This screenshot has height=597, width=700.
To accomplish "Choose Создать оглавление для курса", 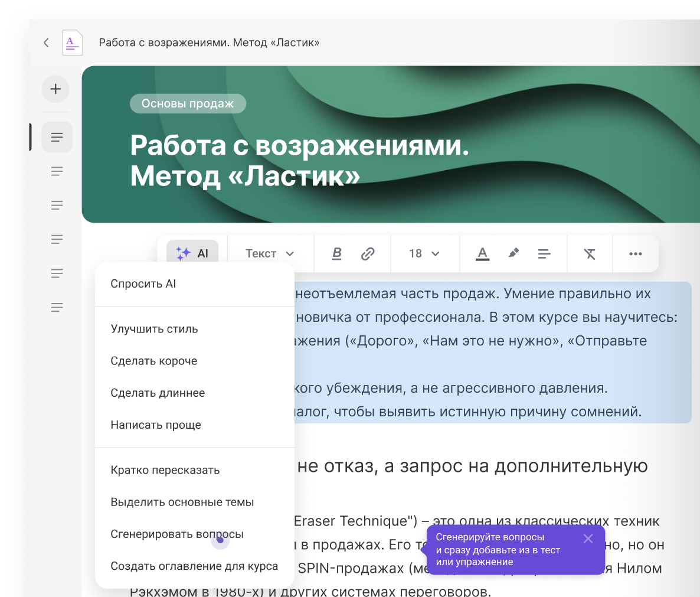I will [195, 566].
